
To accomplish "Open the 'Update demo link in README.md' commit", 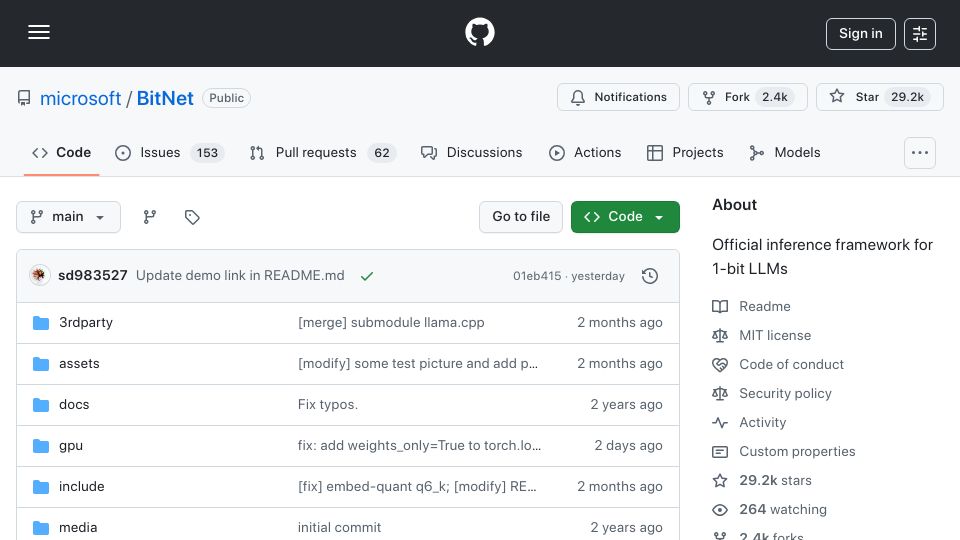I will 240,276.
